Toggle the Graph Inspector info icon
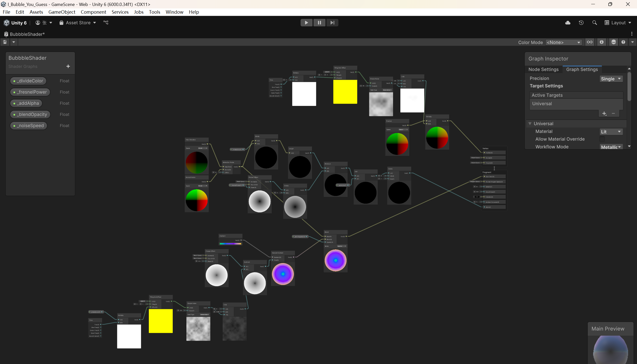Viewport: 637px width, 364px height. 601,42
